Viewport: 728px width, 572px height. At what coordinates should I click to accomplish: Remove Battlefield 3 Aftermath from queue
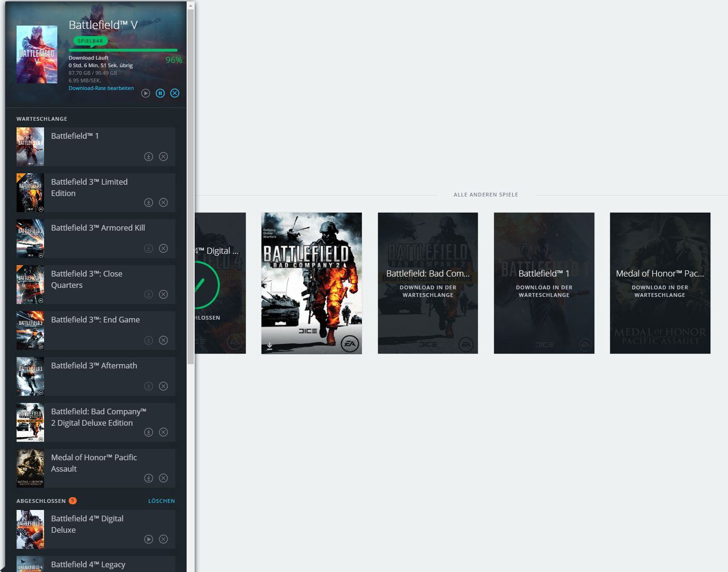(x=163, y=386)
